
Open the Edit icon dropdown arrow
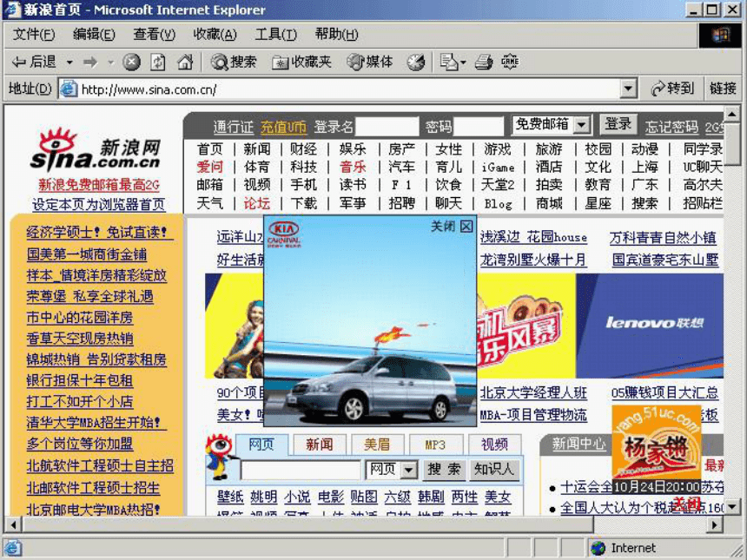click(463, 63)
